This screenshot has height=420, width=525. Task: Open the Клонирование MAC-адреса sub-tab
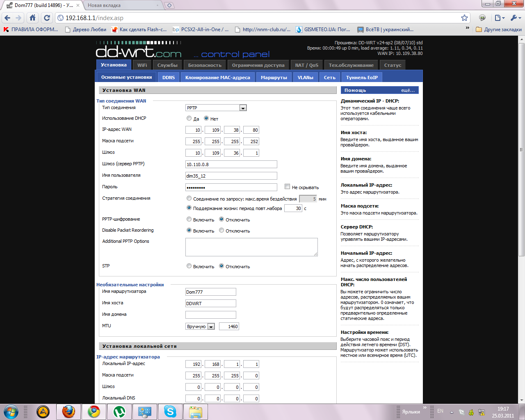218,78
